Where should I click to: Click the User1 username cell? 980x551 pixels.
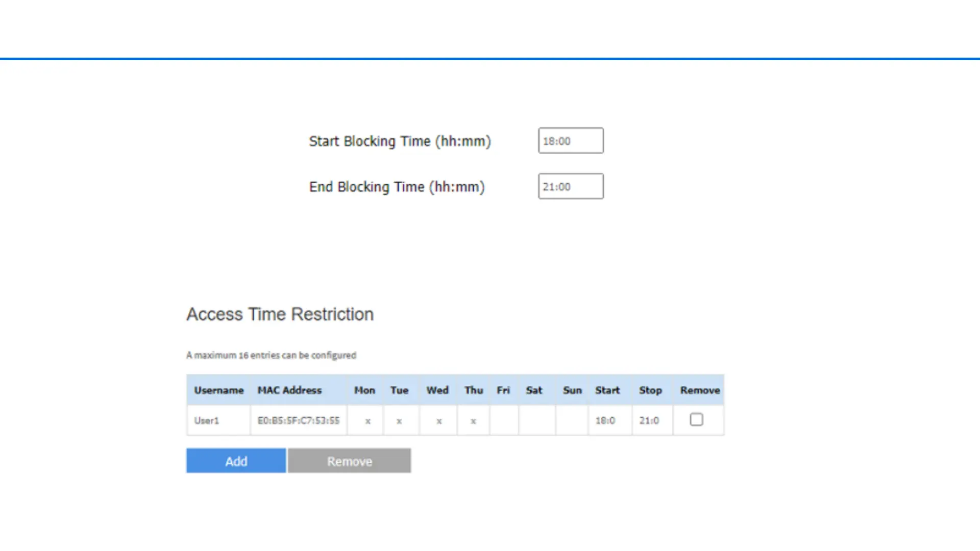point(207,420)
